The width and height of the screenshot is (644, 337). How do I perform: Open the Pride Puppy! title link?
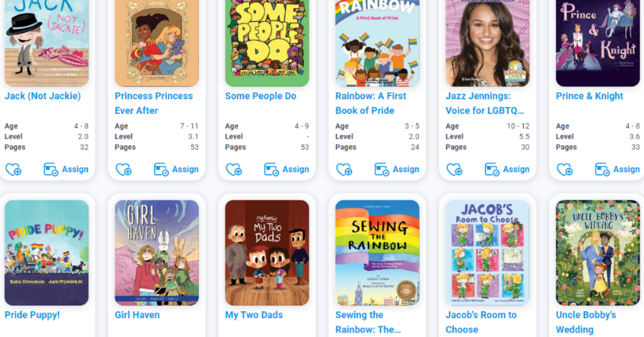click(32, 315)
